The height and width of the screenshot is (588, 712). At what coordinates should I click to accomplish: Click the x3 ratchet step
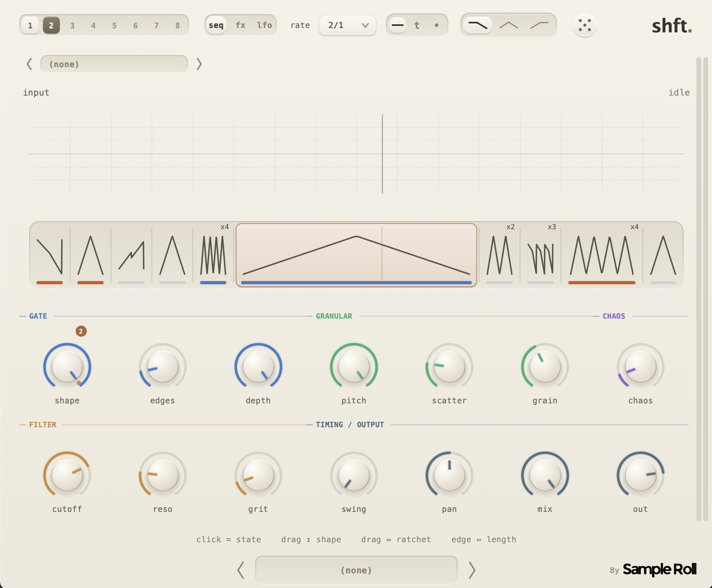point(540,255)
